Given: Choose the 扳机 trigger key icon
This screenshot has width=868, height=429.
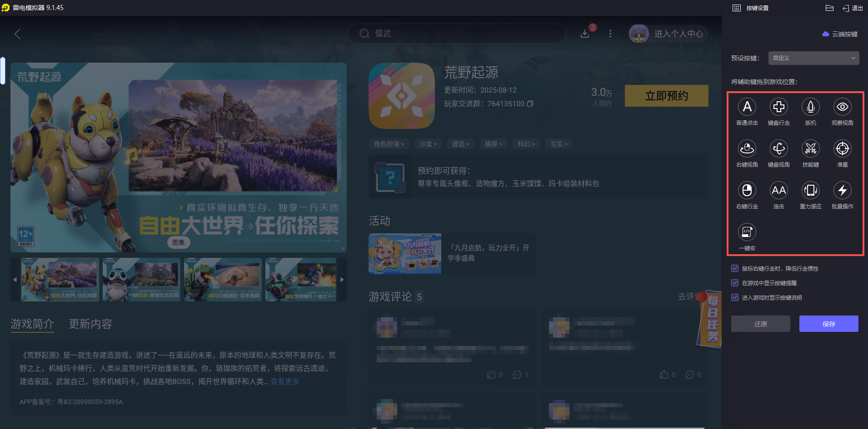Looking at the screenshot, I should (x=810, y=107).
